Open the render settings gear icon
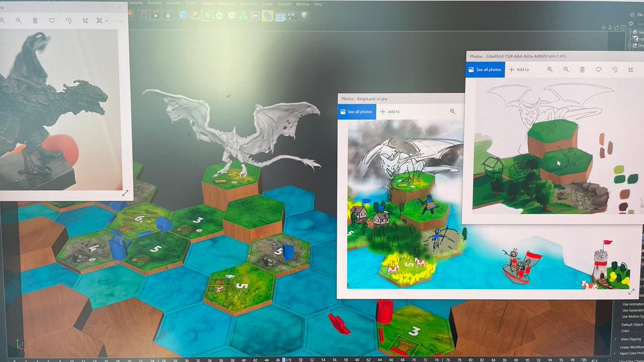 pos(168,15)
